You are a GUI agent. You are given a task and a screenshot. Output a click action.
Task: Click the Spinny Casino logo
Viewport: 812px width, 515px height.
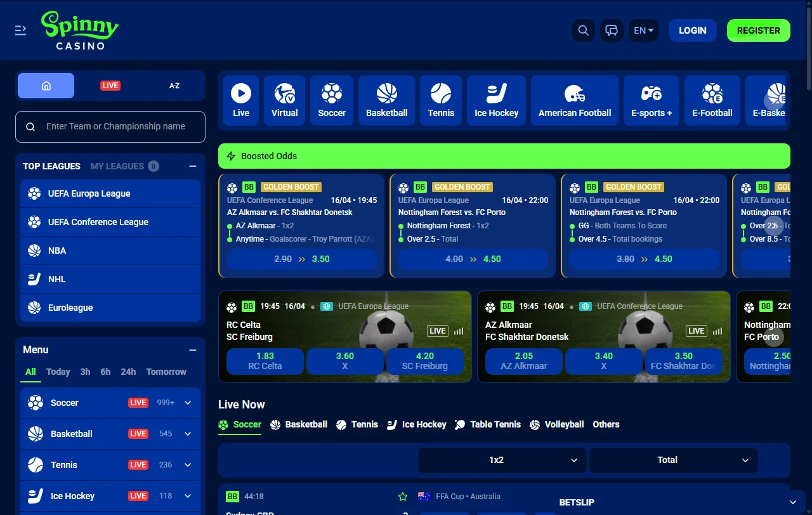pyautogui.click(x=80, y=30)
